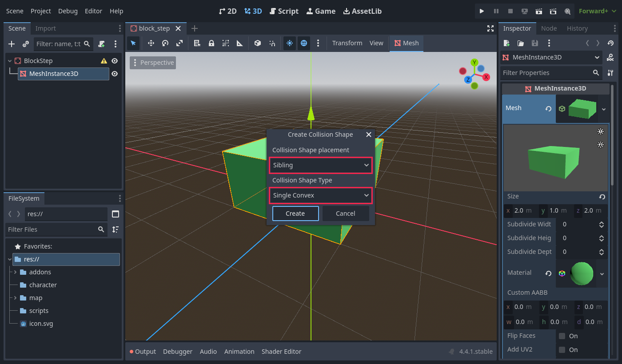Screen dimensions: 622x364
Task: Lock the selected node with padlock icon
Action: click(211, 43)
